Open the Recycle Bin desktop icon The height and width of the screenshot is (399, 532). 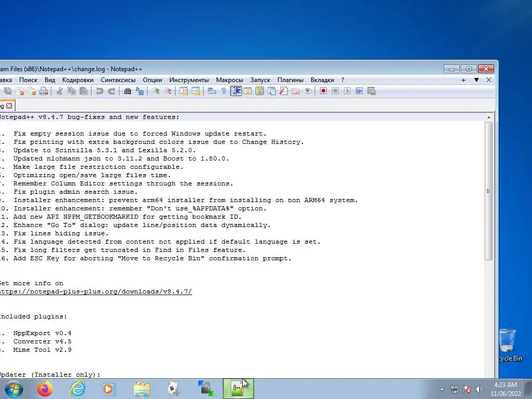509,345
